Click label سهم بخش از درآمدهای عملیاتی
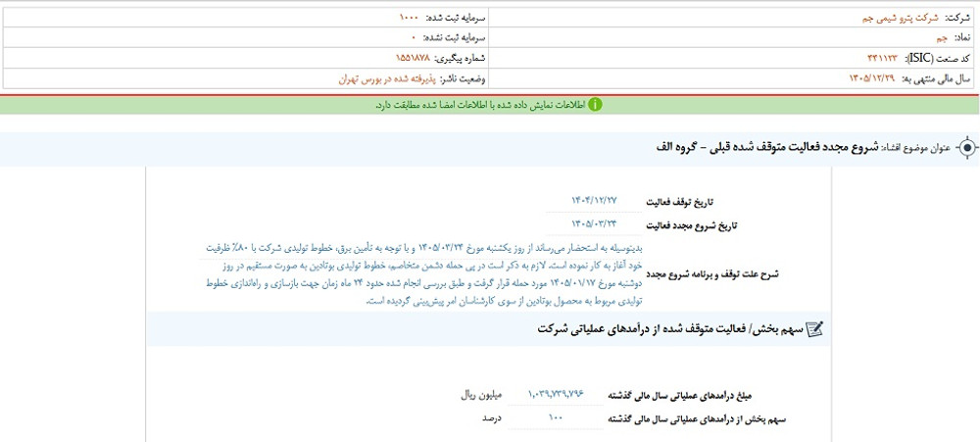980x442 pixels. (x=697, y=420)
